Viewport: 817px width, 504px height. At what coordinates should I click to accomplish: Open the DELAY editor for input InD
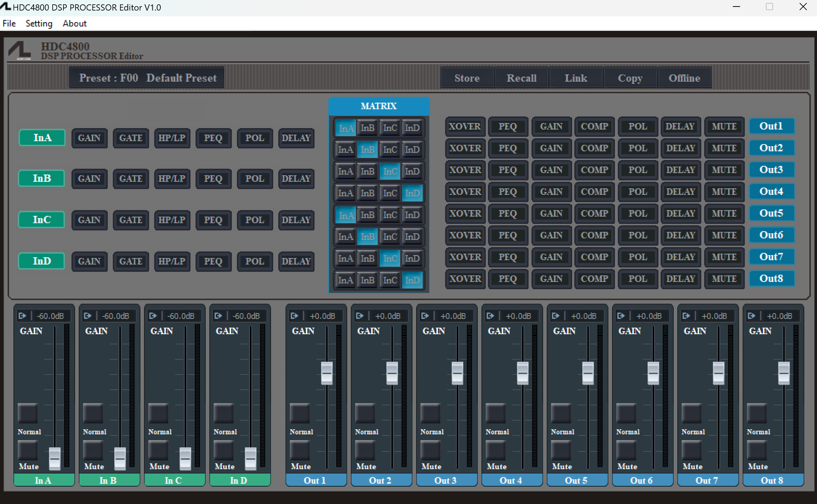pyautogui.click(x=296, y=261)
